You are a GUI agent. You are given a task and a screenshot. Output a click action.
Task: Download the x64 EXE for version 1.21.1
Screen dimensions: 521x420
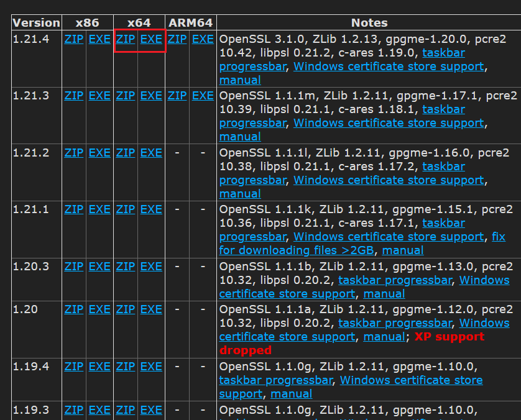(x=151, y=209)
